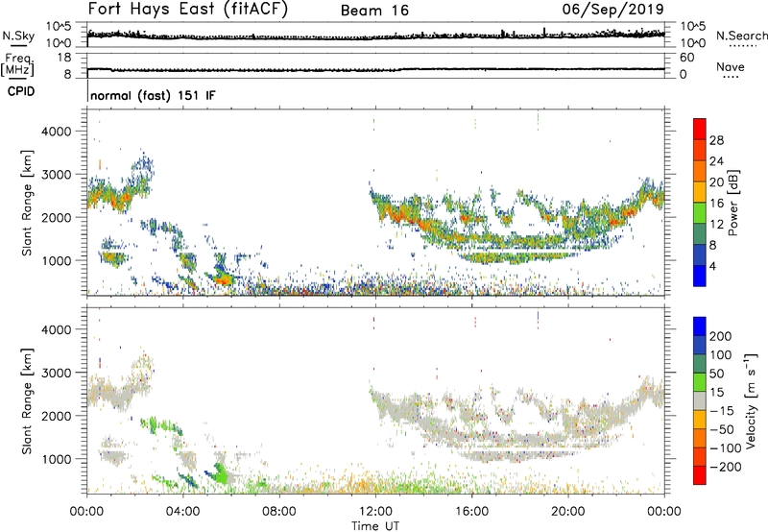Click the date '06/Sep/2019'
The image size is (768, 532).
click(613, 10)
